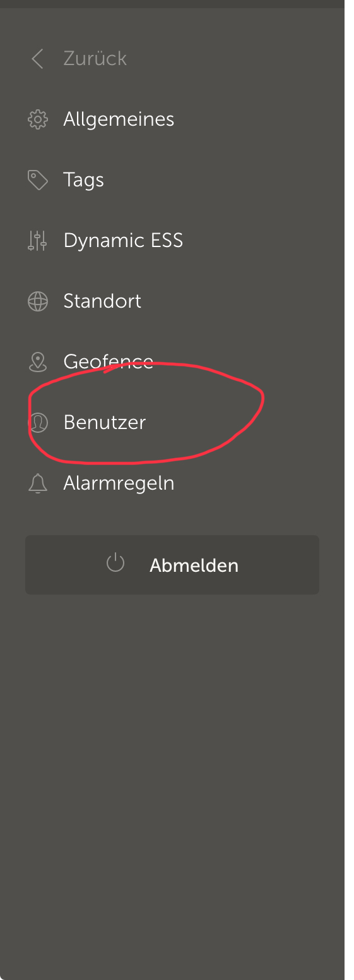Click the globe icon beside Standort
The height and width of the screenshot is (980, 354).
coord(38,301)
